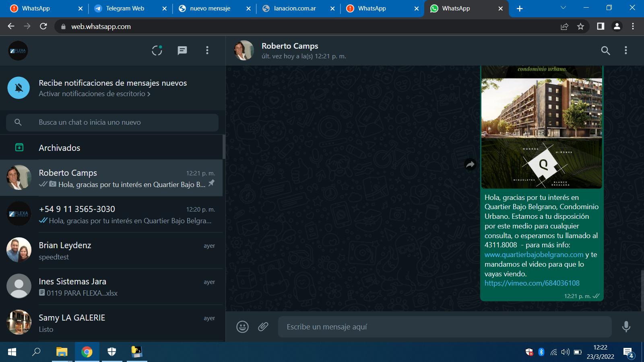
Task: Open the Quartier building image
Action: click(542, 127)
